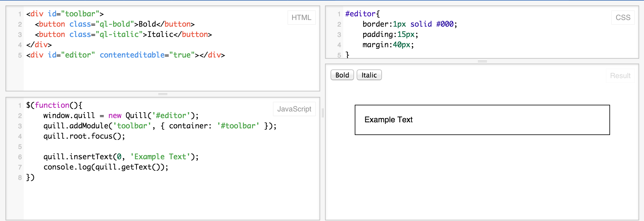Click the JavaScript panel label
The image size is (644, 221).
point(294,109)
